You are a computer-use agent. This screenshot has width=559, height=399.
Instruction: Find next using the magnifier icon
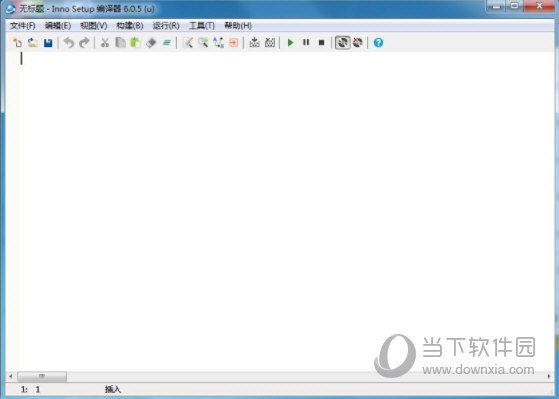click(203, 43)
